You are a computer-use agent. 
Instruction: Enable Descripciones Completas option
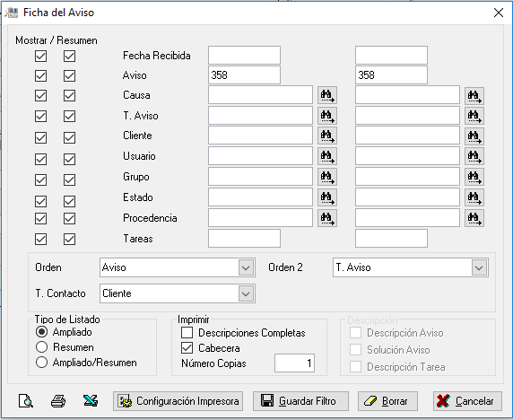click(x=187, y=333)
